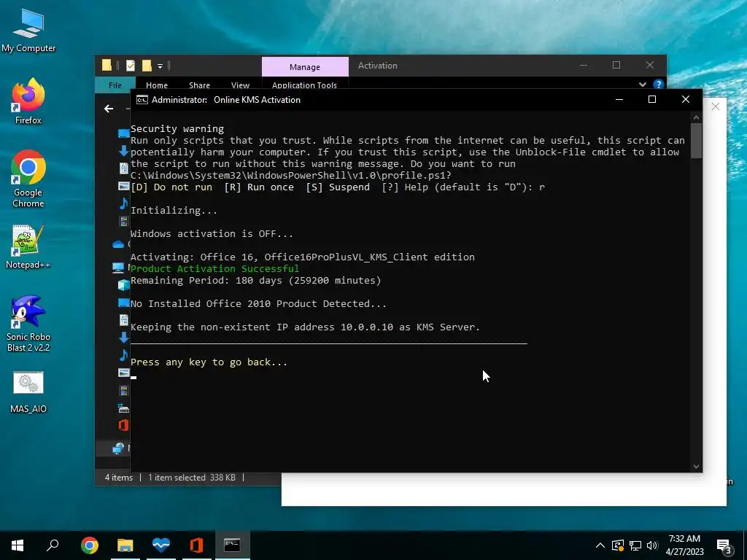The width and height of the screenshot is (747, 560).
Task: Close the Activation Explorer window
Action: tap(650, 65)
